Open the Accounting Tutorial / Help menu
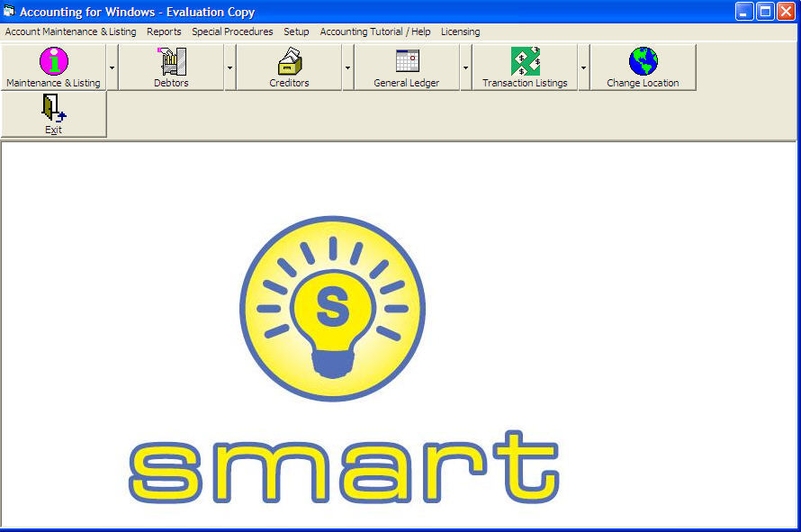Image resolution: width=801 pixels, height=532 pixels. (374, 32)
